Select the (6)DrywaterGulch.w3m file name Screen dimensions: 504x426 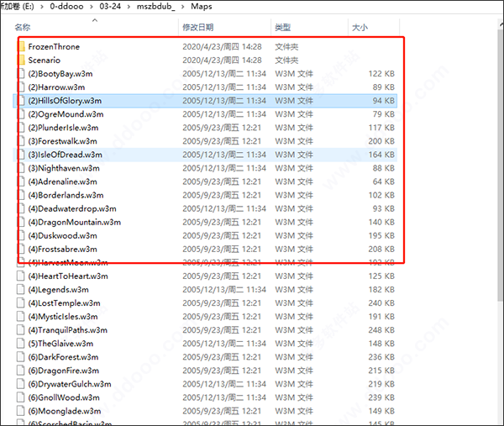pyautogui.click(x=70, y=384)
